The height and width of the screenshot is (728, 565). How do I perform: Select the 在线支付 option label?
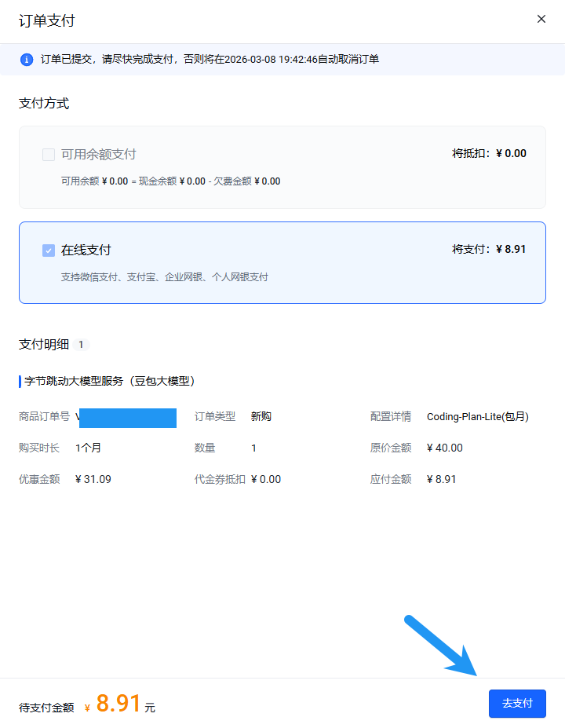click(86, 251)
